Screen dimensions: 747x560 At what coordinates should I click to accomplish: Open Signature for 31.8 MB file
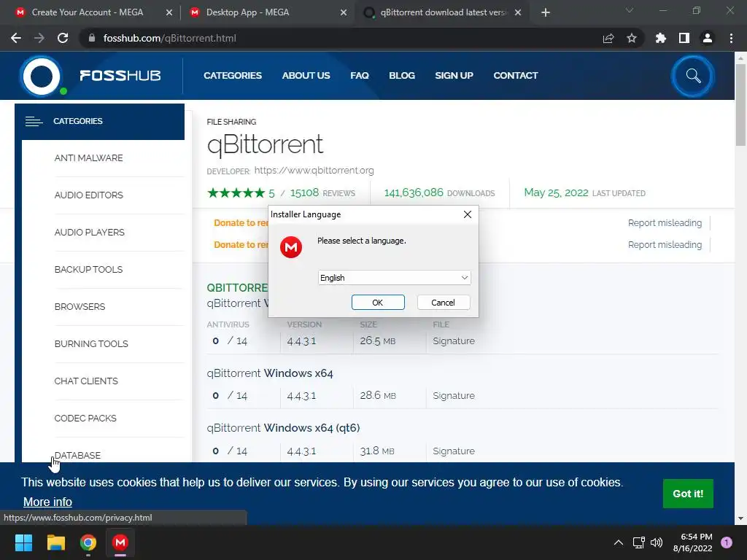[454, 451]
